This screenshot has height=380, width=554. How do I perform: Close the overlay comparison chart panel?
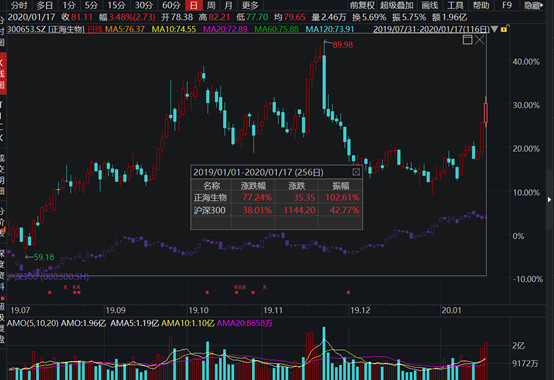pos(479,40)
